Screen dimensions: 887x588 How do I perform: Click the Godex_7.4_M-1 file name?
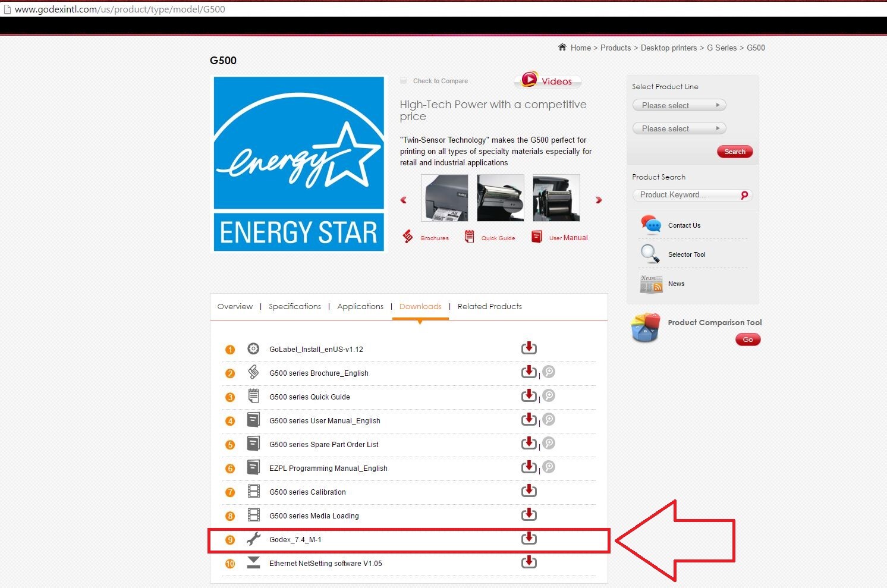click(x=295, y=540)
